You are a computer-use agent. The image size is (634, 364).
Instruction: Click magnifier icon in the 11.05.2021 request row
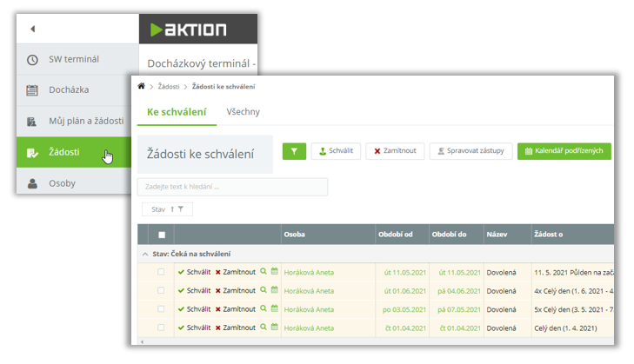pyautogui.click(x=264, y=272)
